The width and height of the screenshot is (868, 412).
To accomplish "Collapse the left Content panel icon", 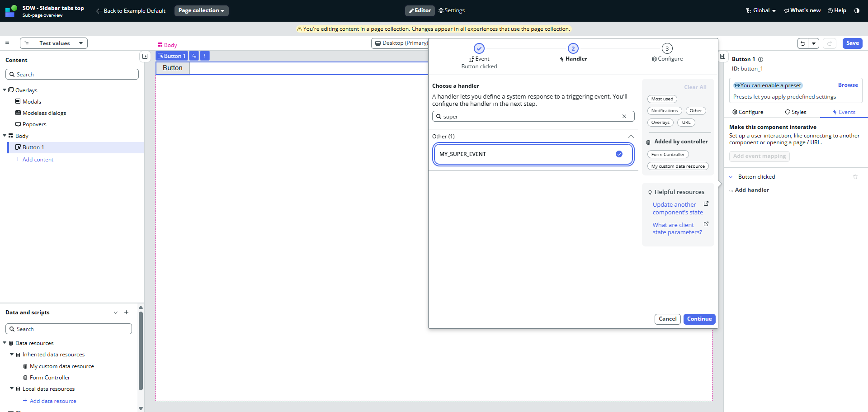I will tap(145, 57).
